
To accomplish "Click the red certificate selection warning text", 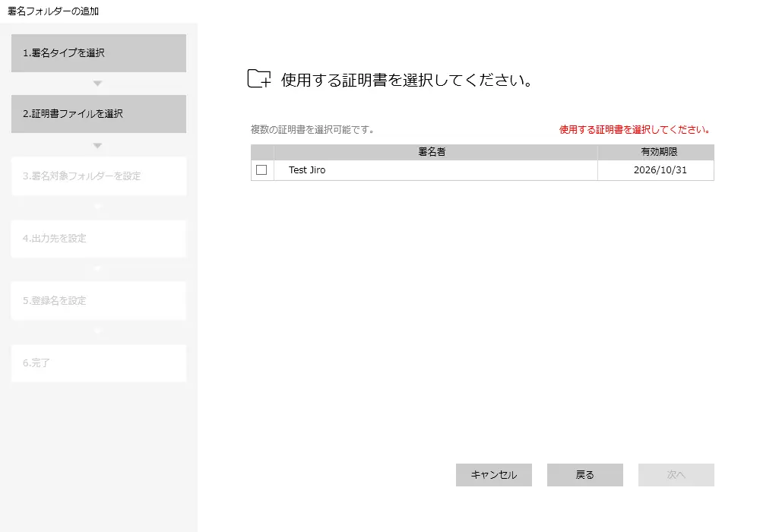I will (x=635, y=130).
